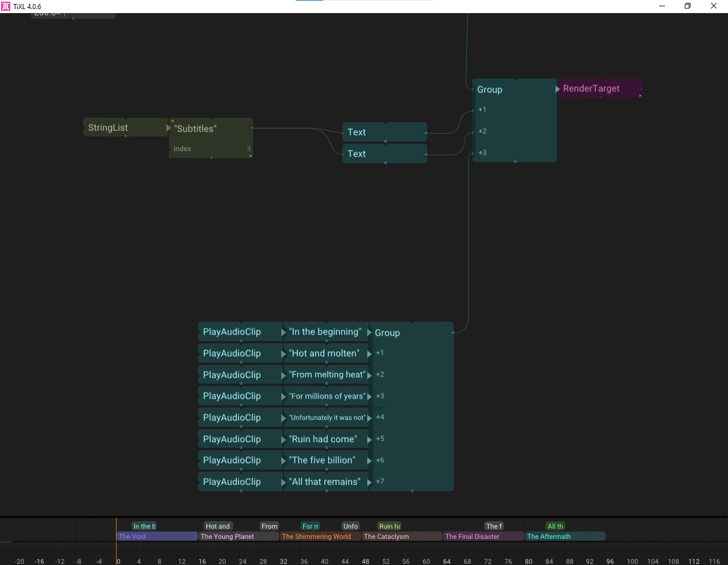The height and width of the screenshot is (565, 728).
Task: Select "The Aftermath" timeline clip
Action: tap(565, 537)
